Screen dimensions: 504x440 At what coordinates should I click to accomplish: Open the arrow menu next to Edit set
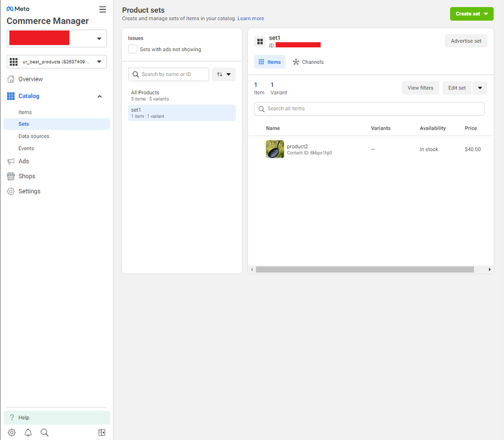click(x=480, y=88)
